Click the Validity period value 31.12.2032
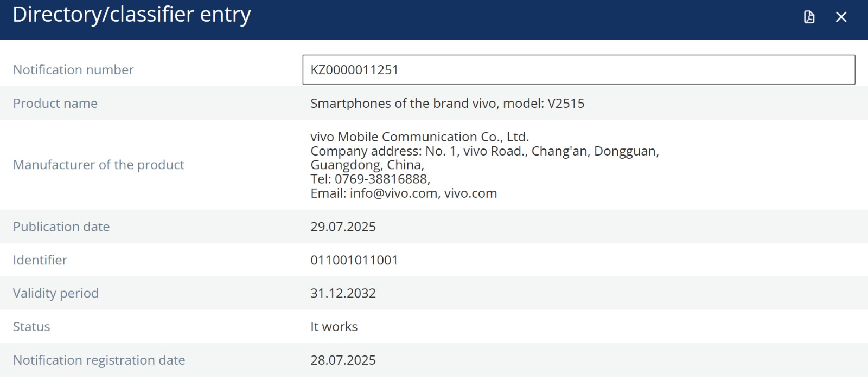Image resolution: width=868 pixels, height=388 pixels. [343, 293]
